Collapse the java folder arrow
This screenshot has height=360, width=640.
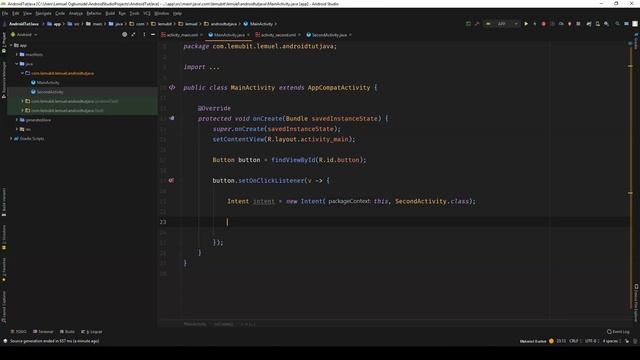click(x=17, y=64)
